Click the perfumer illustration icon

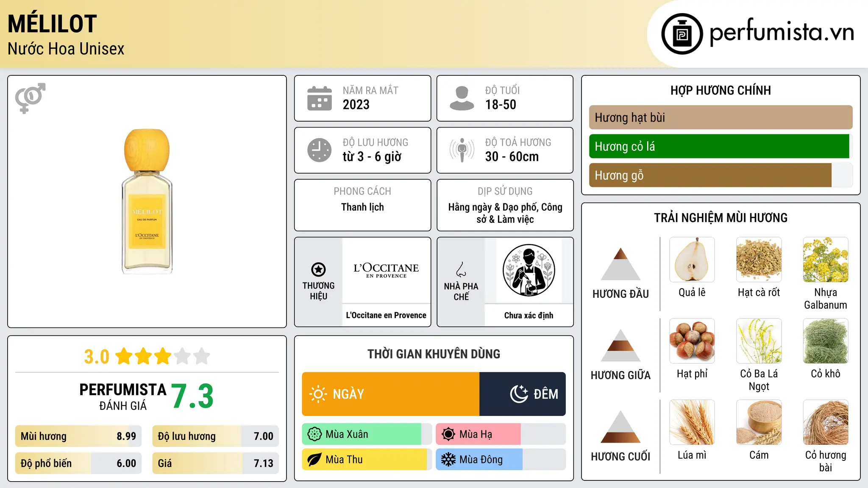tap(529, 270)
